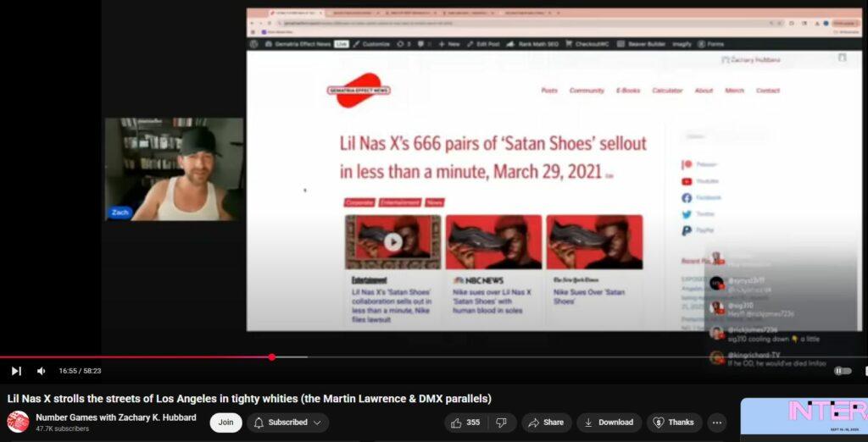Open the more actions three-dot menu
The image size is (868, 442).
tap(717, 423)
